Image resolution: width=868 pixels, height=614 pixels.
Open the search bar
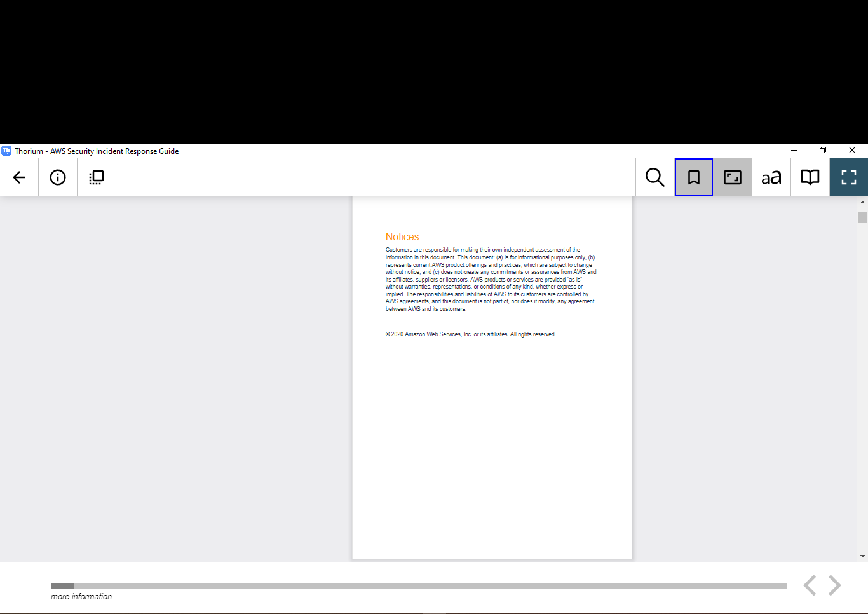(654, 177)
